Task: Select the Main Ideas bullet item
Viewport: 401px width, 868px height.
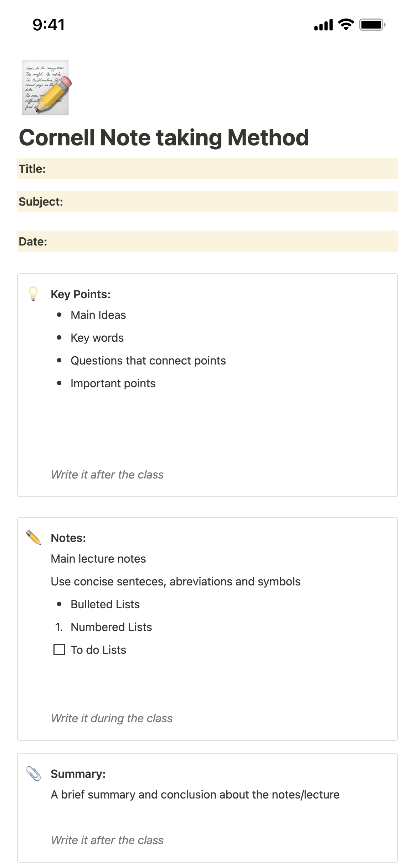Action: coord(98,315)
